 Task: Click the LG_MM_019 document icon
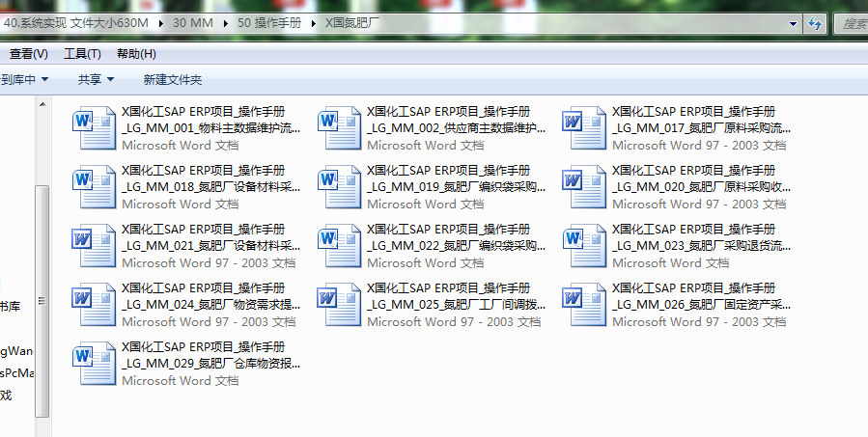coord(339,186)
